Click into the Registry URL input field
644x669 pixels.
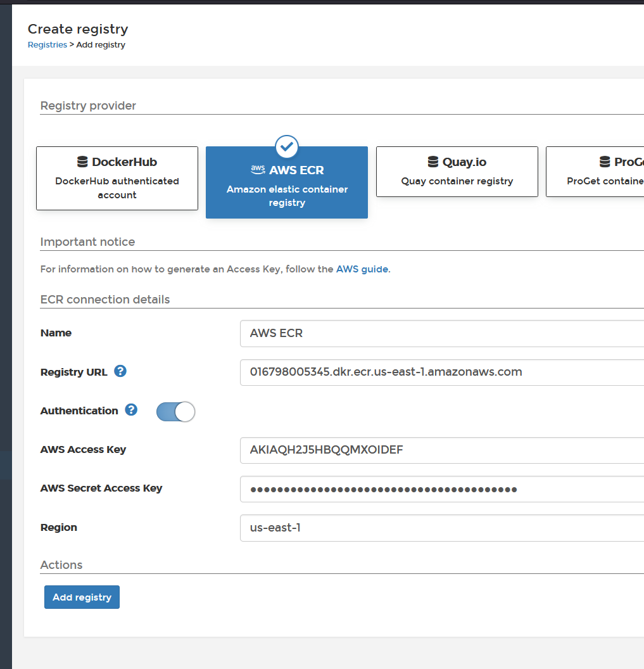(442, 372)
